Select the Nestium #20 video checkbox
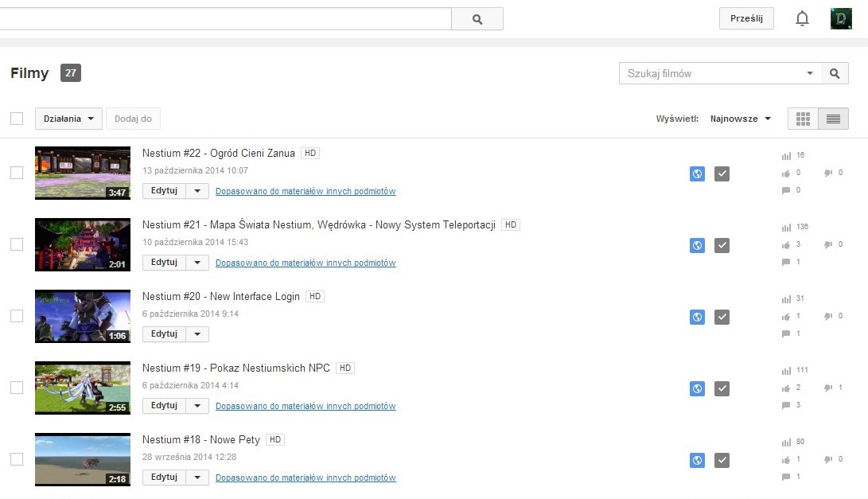868x499 pixels. click(17, 316)
